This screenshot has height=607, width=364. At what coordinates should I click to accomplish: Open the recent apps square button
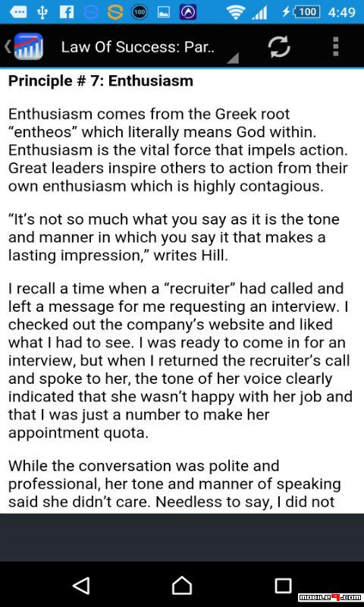[283, 585]
